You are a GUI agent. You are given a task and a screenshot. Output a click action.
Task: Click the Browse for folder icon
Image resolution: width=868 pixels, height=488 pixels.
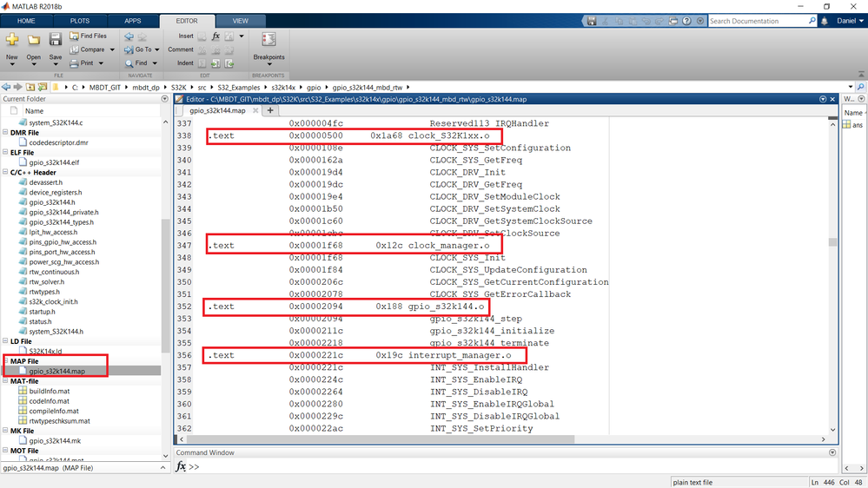point(43,87)
